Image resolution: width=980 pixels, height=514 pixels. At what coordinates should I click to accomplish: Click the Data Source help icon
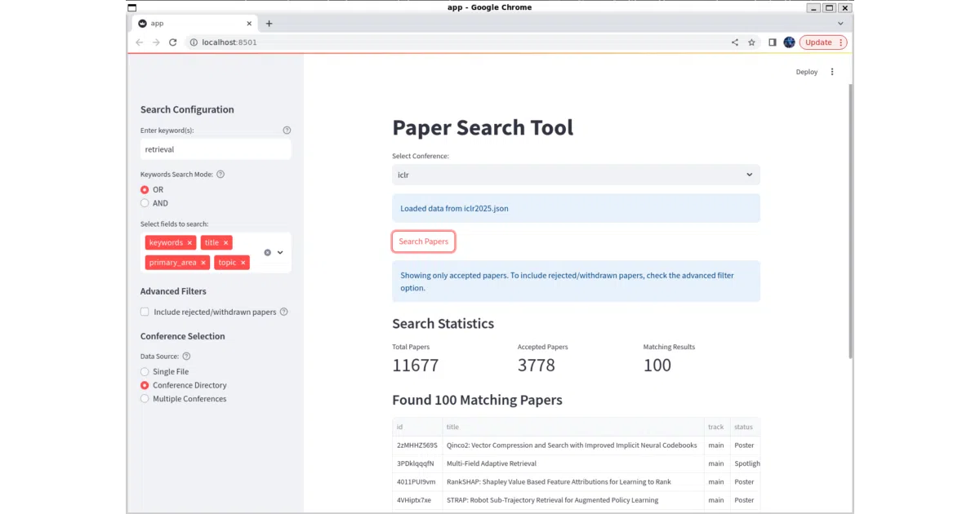click(186, 357)
